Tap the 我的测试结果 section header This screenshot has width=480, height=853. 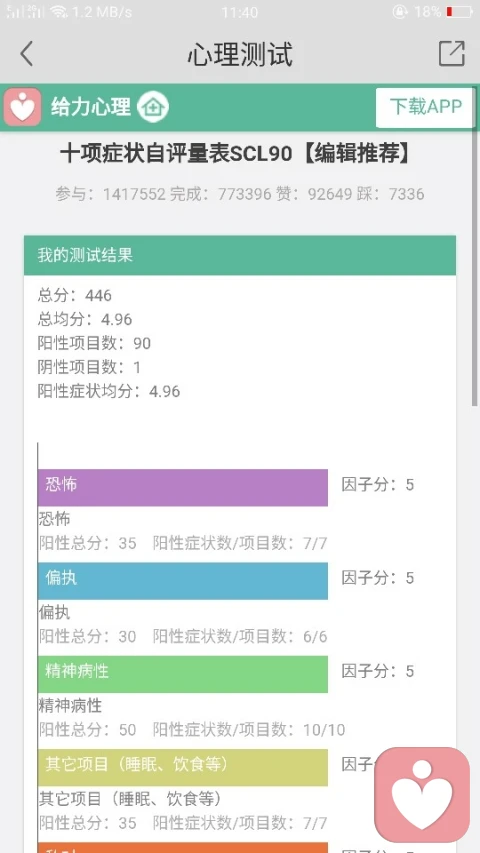click(x=239, y=255)
